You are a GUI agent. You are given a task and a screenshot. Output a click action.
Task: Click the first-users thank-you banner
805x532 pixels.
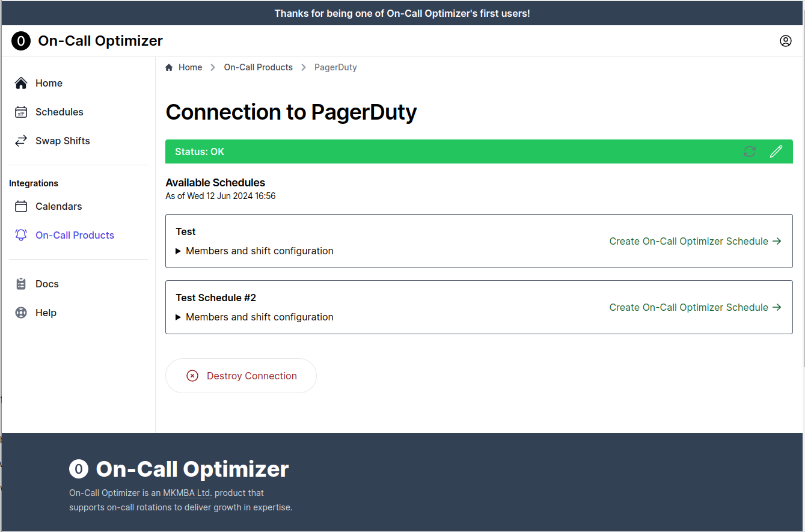coord(402,13)
